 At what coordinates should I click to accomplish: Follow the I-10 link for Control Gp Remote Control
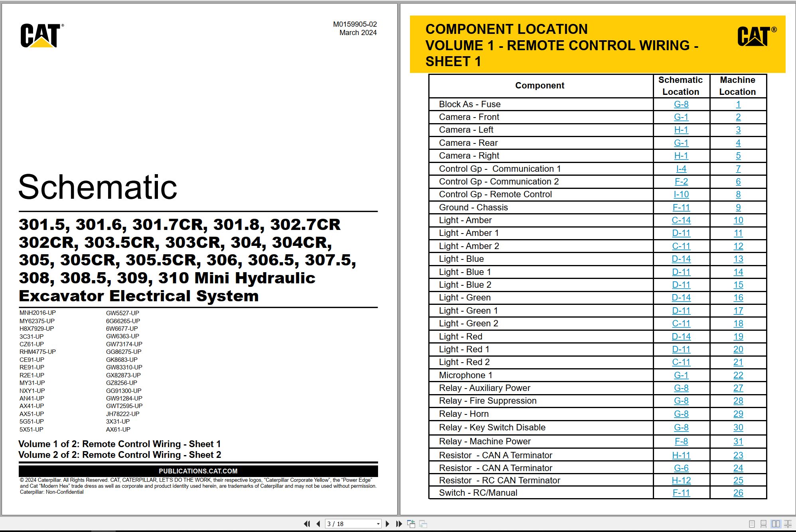681,194
